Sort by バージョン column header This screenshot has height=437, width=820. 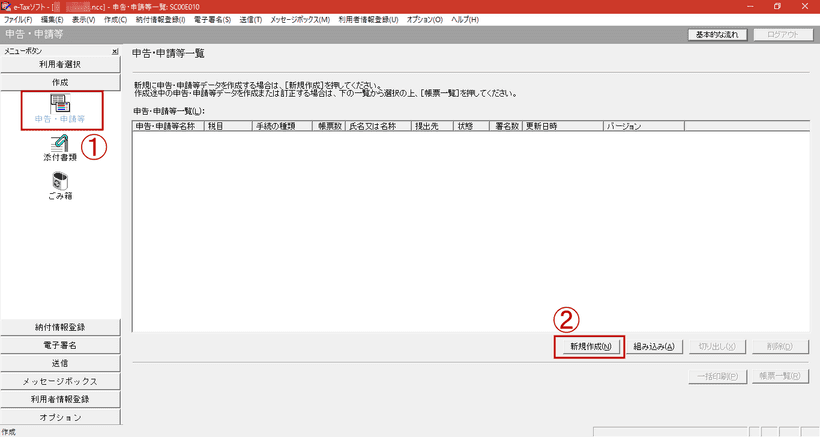(x=644, y=126)
